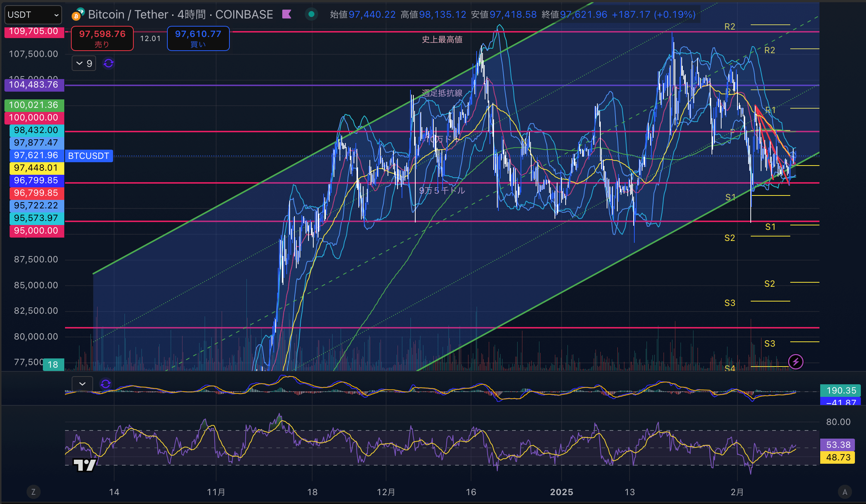Click the 2月 date on time axis
Image resolution: width=866 pixels, height=504 pixels.
737,492
